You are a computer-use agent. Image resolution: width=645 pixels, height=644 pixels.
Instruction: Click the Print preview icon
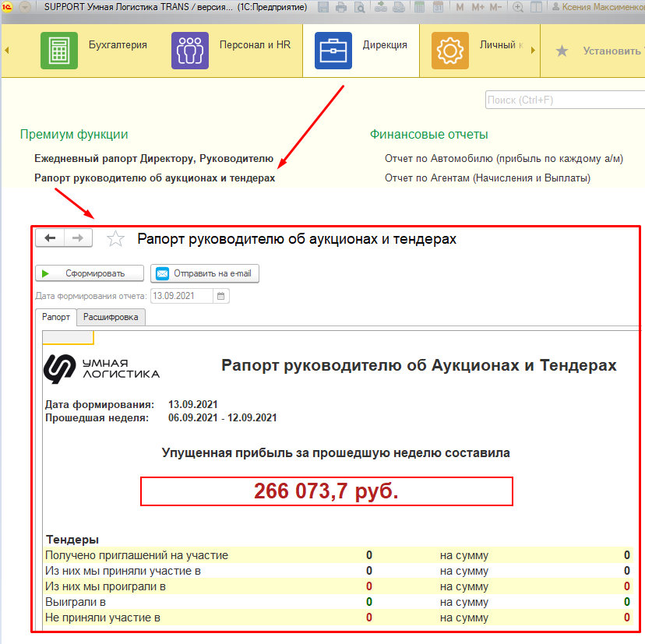pyautogui.click(x=360, y=7)
